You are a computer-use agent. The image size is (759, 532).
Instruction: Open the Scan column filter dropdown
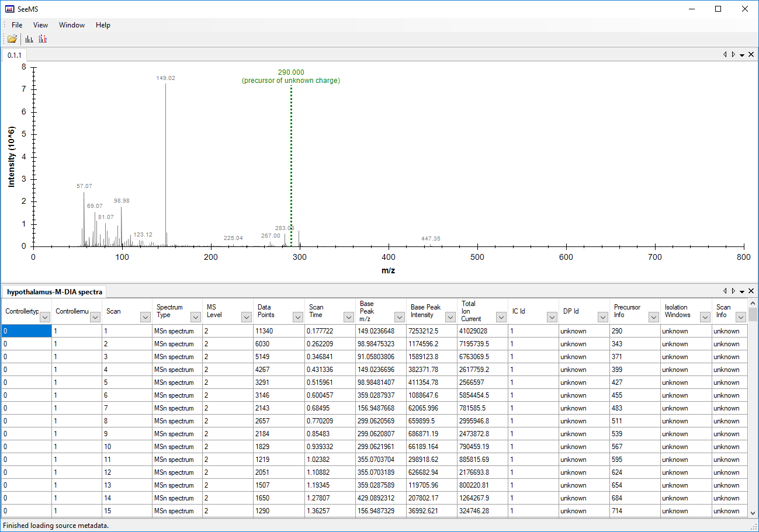pyautogui.click(x=145, y=317)
